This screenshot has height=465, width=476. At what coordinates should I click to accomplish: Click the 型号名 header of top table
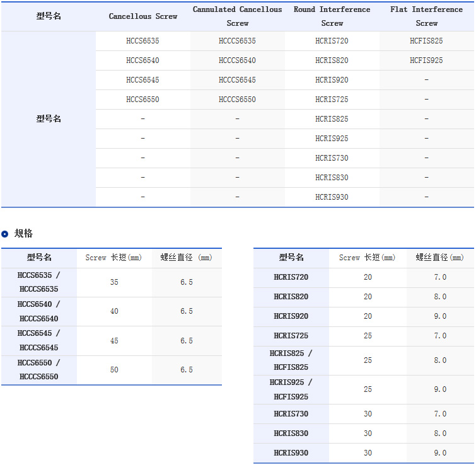click(49, 16)
